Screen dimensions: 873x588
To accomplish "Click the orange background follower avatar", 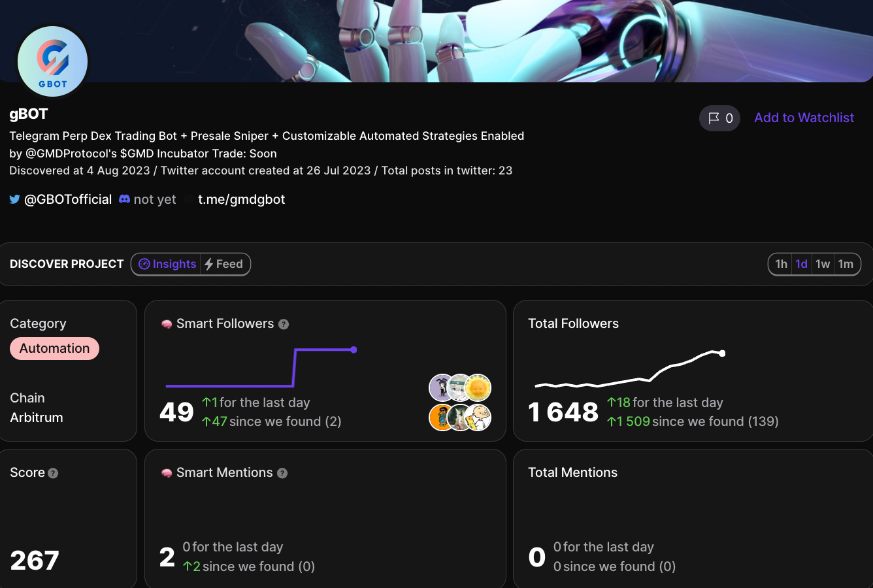I will pyautogui.click(x=442, y=417).
